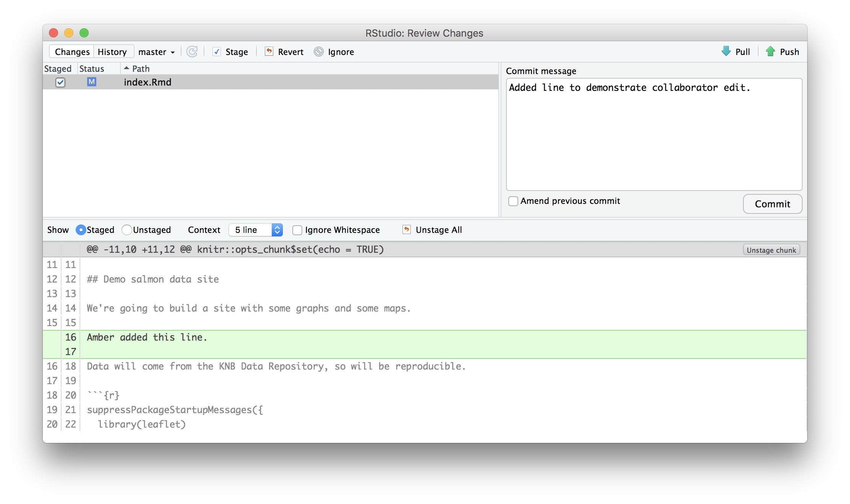The image size is (850, 504).
Task: Minimize the window with yellow button
Action: click(69, 33)
